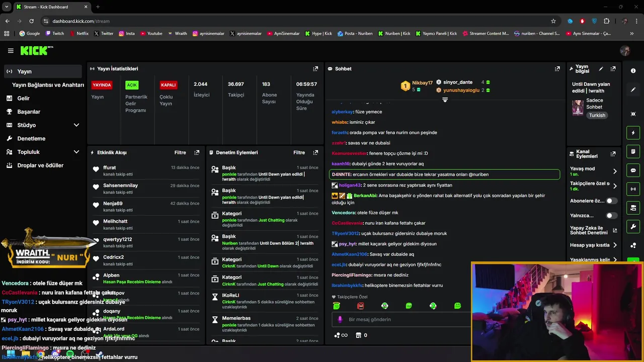Select Yayın in the left sidebar

pyautogui.click(x=42, y=71)
